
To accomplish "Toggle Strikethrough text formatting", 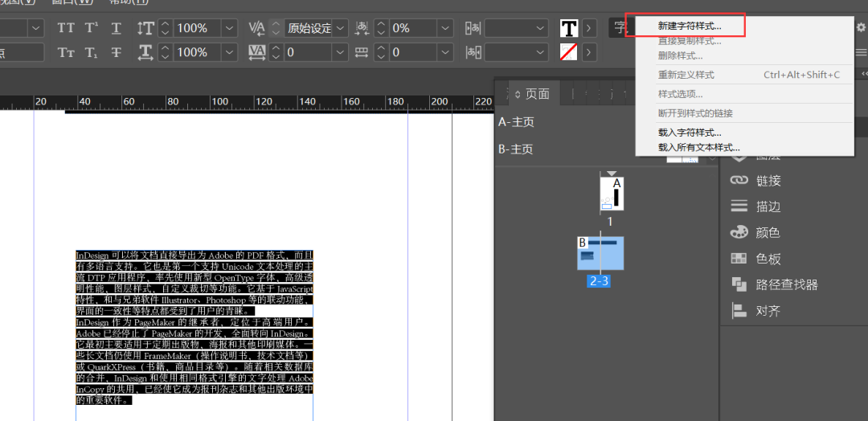I will click(x=117, y=52).
